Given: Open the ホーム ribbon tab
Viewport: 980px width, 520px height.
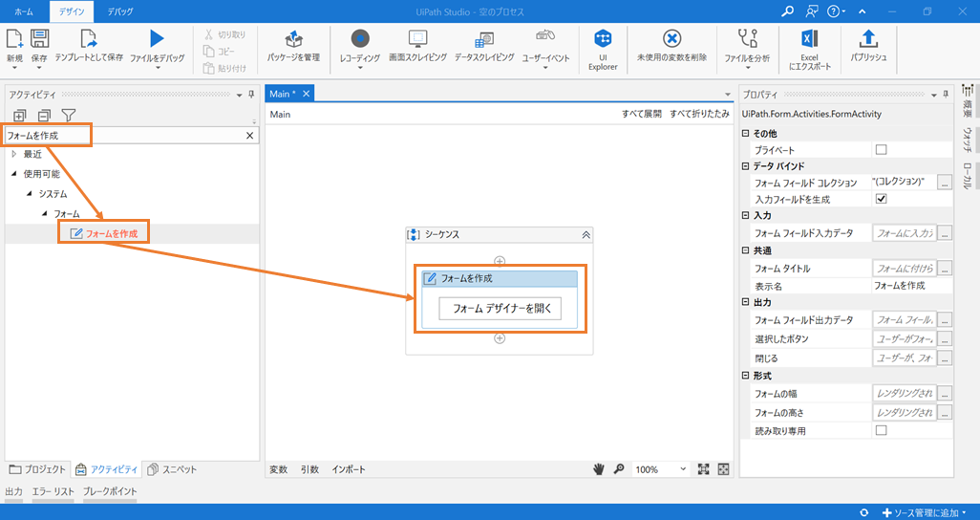Looking at the screenshot, I should click(x=24, y=11).
